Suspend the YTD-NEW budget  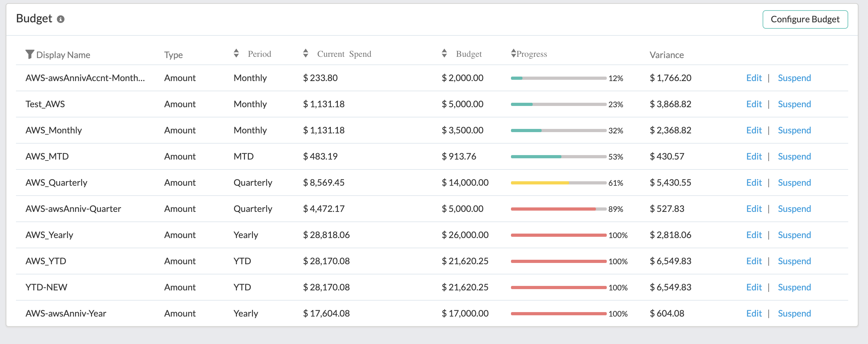[794, 288]
